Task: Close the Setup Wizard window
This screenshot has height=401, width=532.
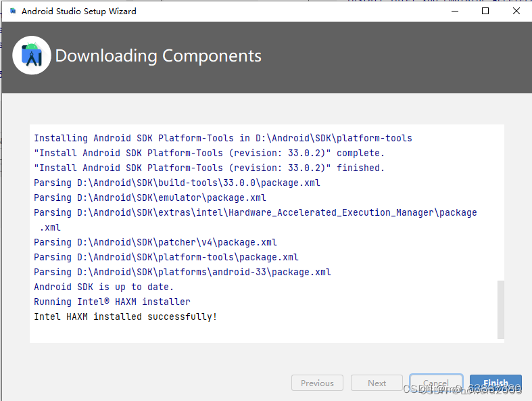Action: coord(516,11)
